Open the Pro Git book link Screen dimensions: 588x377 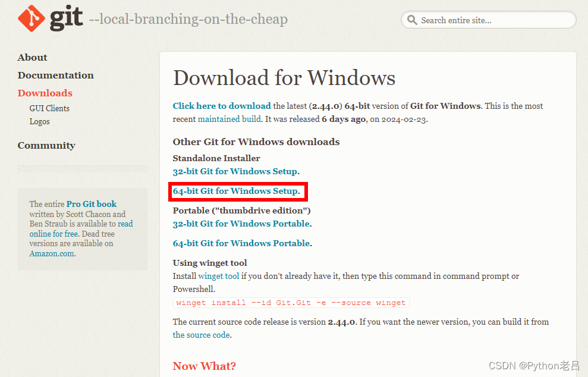click(x=92, y=204)
